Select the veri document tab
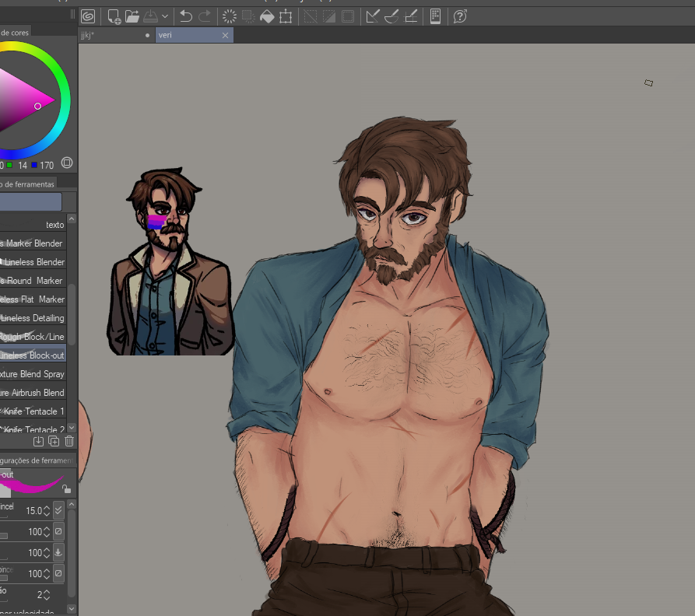The image size is (695, 616). (188, 35)
